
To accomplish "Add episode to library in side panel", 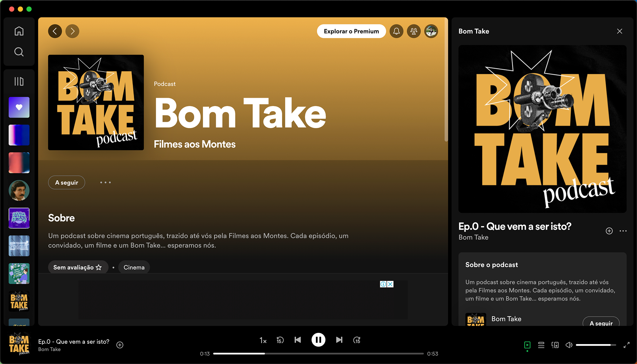I will click(x=609, y=231).
